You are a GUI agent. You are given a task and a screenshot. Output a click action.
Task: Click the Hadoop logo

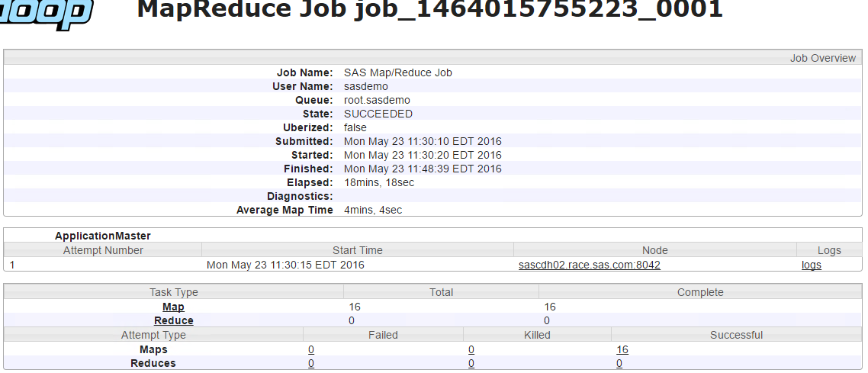tap(46, 14)
